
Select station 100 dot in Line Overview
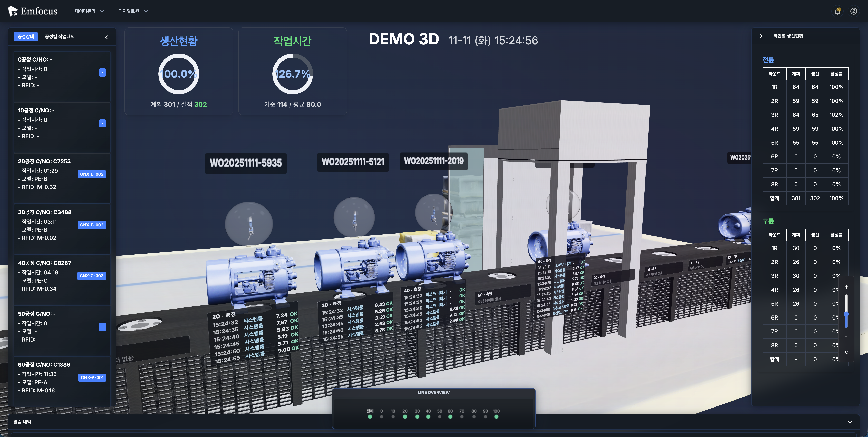(496, 417)
